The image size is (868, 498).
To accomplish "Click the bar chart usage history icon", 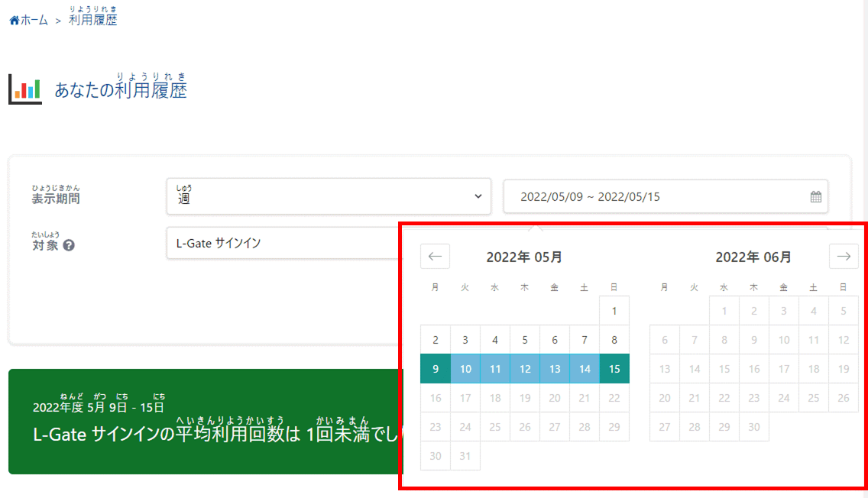I will click(25, 89).
